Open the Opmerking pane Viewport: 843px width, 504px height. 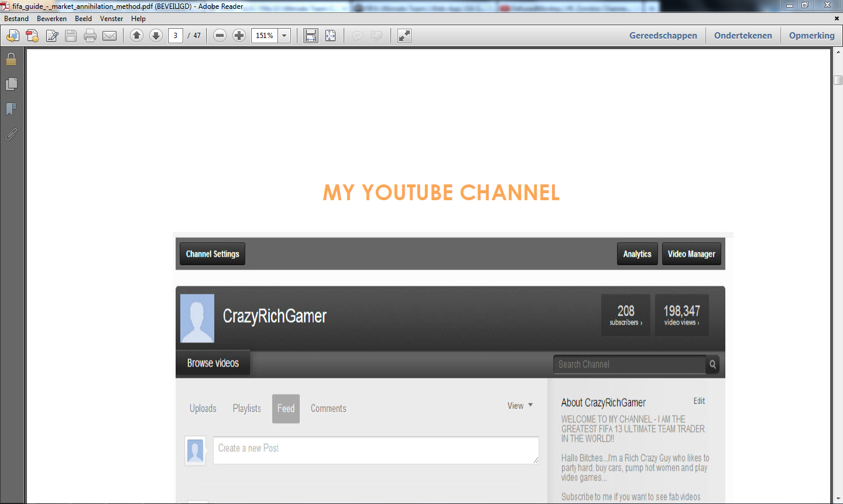click(x=812, y=36)
